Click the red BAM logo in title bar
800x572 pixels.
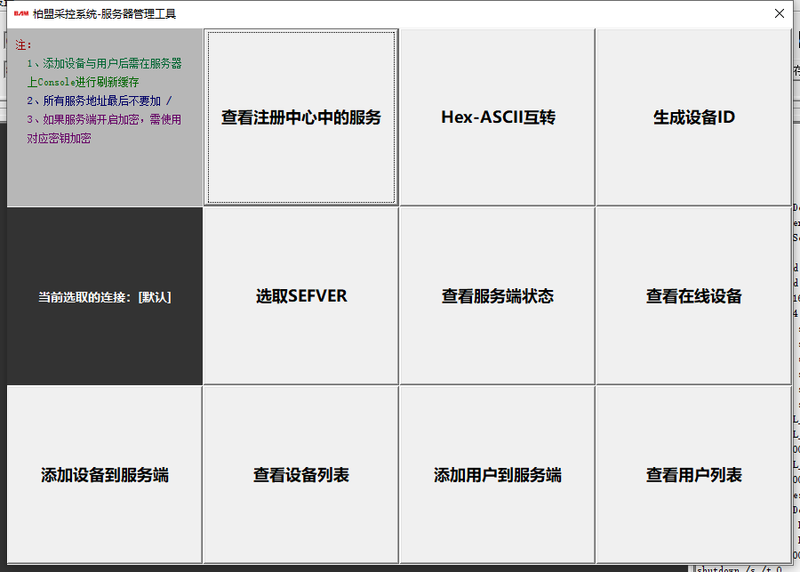tap(21, 14)
